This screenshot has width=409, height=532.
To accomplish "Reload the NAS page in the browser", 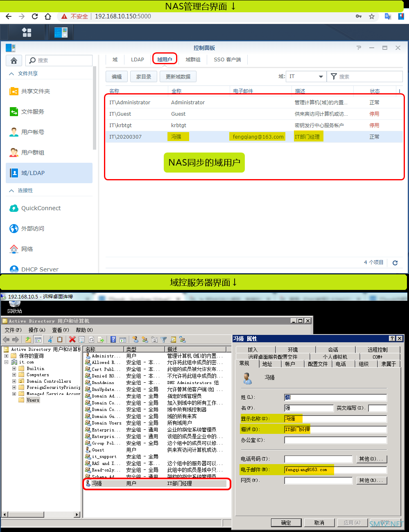I will tap(35, 16).
